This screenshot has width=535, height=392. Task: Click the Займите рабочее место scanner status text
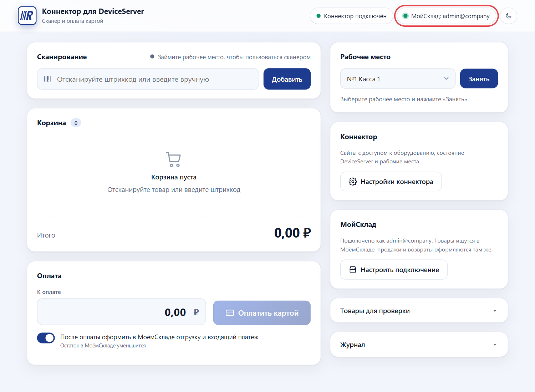tap(234, 57)
